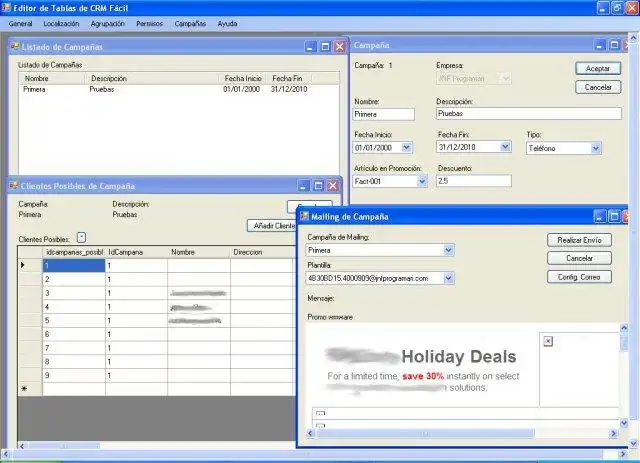Click scroll down arrow in message preview

[624, 423]
